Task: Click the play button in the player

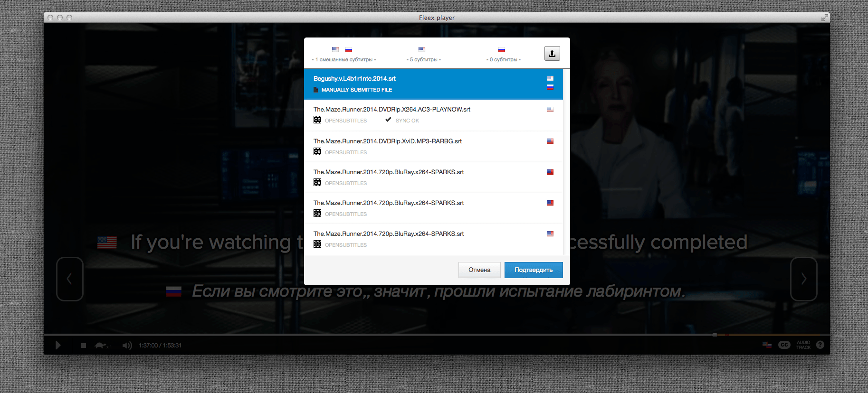Action: 58,346
